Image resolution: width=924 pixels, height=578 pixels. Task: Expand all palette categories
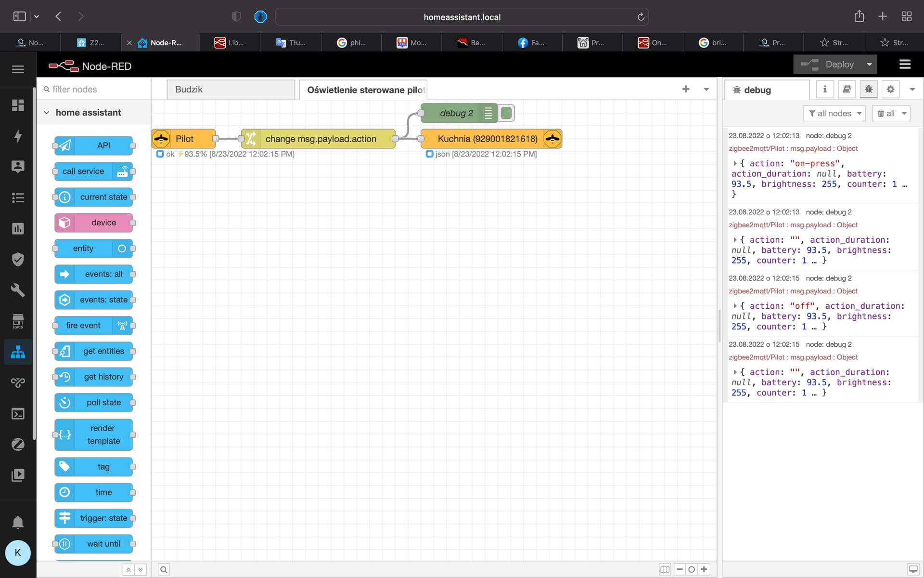tap(141, 569)
